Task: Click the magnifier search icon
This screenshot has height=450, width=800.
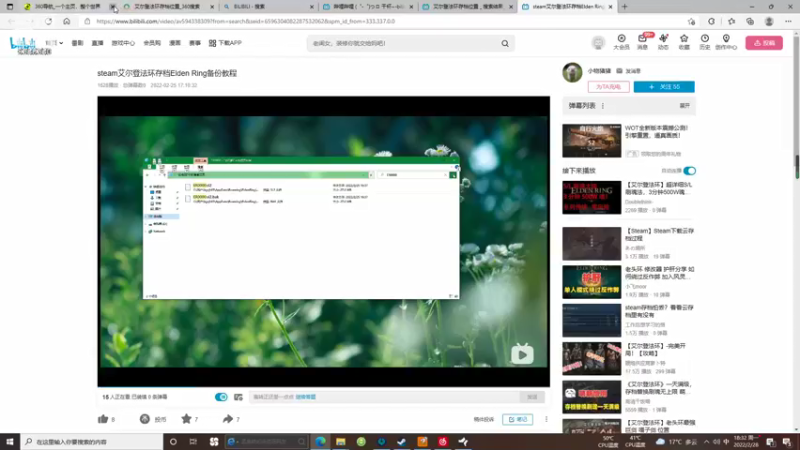Action: [505, 43]
